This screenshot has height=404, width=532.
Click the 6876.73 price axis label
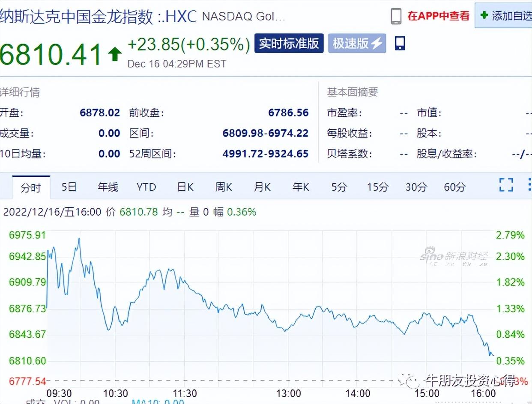(27, 309)
